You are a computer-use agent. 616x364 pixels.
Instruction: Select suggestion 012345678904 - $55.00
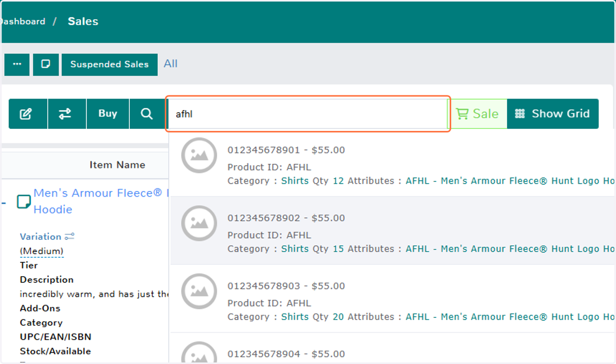click(393, 349)
